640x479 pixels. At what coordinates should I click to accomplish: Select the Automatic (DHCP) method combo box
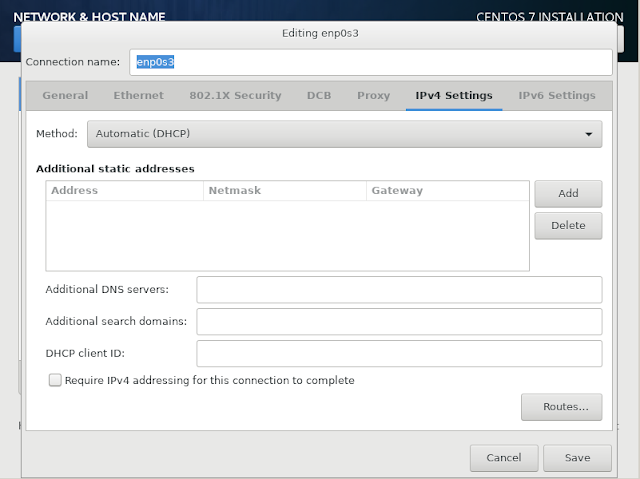(x=344, y=134)
